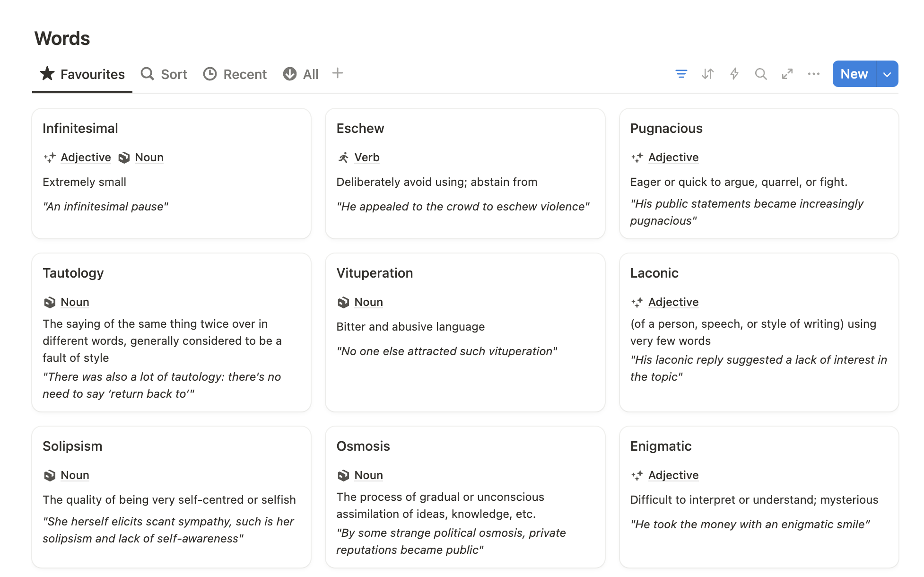Screen dimensions: 924x577
Task: Click the lightning bolt automations icon
Action: [734, 74]
